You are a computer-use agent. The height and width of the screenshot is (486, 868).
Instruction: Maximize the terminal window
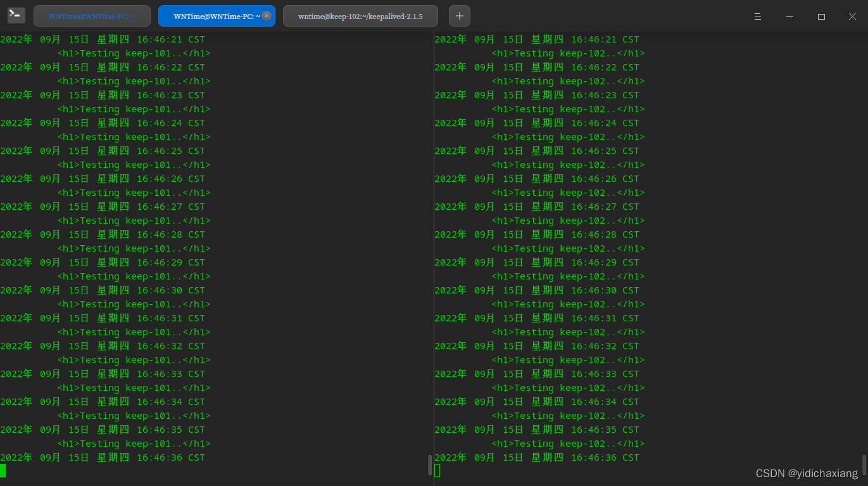pos(821,16)
